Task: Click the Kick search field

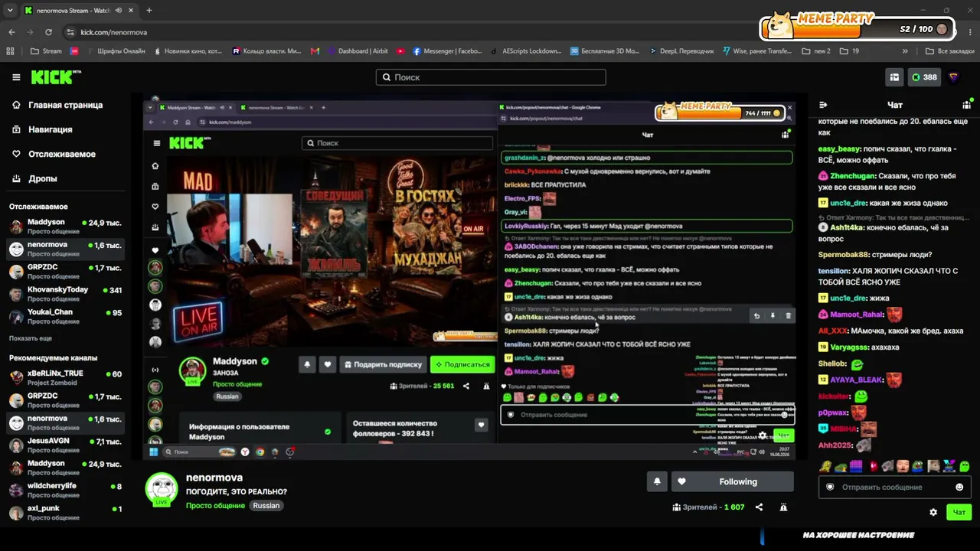Action: [491, 77]
